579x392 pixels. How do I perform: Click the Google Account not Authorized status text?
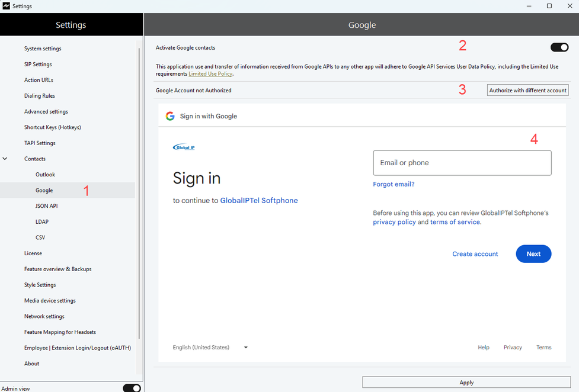[193, 91]
